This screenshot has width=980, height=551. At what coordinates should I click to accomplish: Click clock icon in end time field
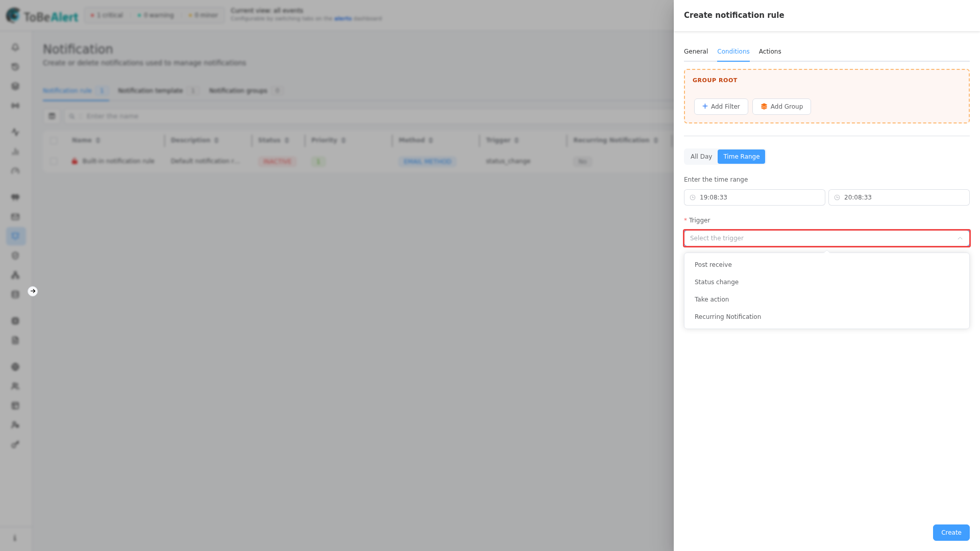click(837, 197)
